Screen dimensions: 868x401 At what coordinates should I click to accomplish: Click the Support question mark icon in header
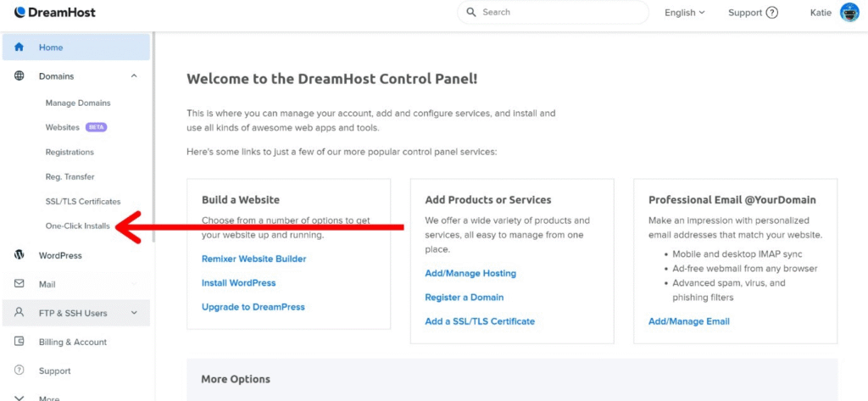pos(771,13)
